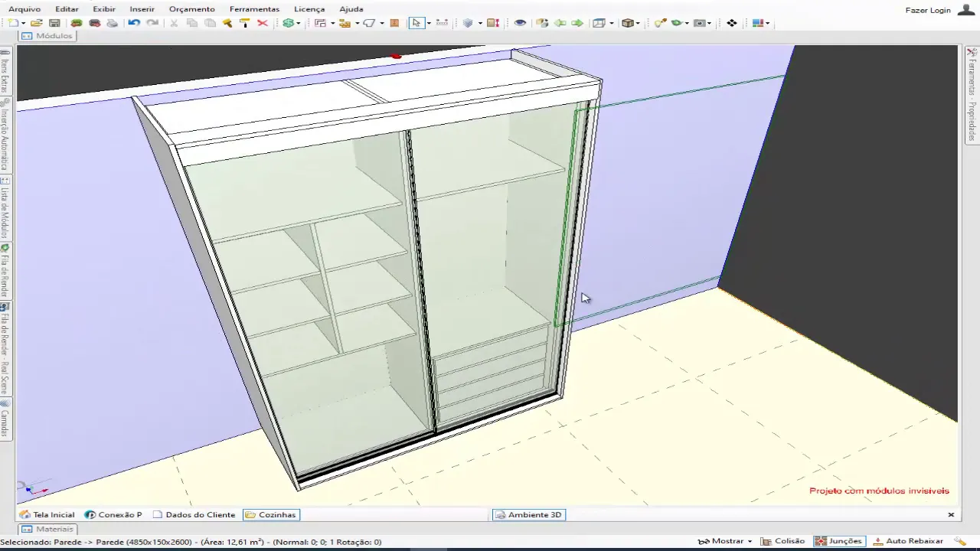Image resolution: width=980 pixels, height=551 pixels.
Task: Click Fazer Login link
Action: (928, 10)
